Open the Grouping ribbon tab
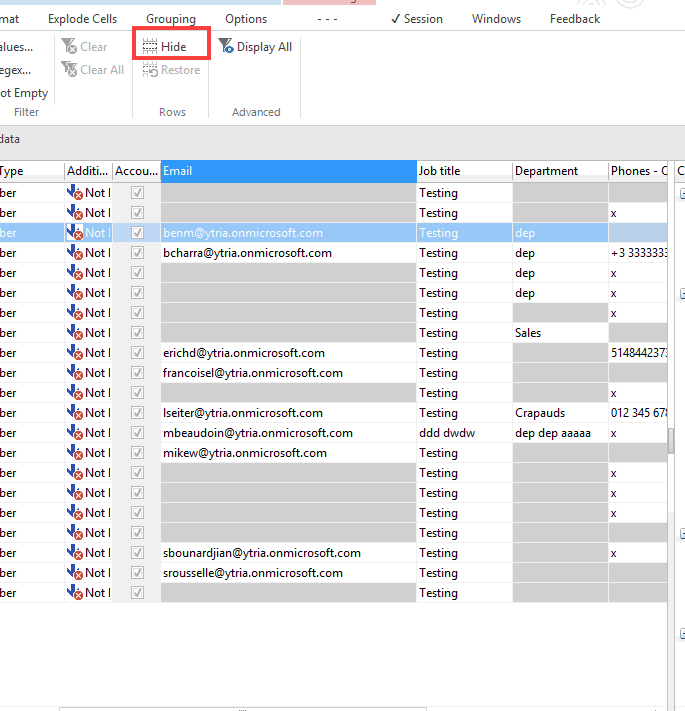Image resolution: width=685 pixels, height=711 pixels. [171, 19]
